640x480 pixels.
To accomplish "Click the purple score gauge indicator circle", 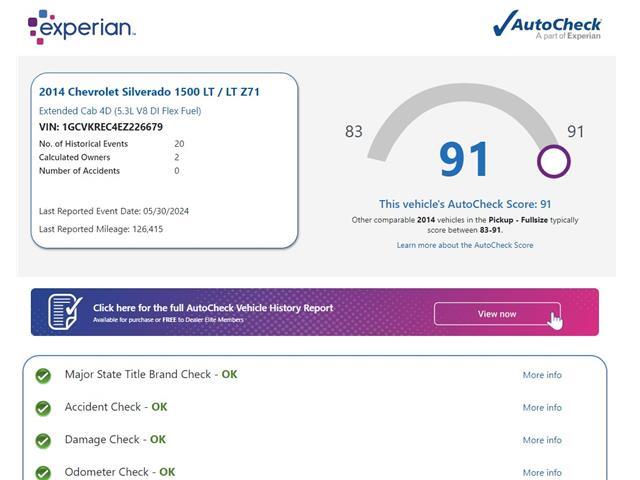I will coord(553,161).
